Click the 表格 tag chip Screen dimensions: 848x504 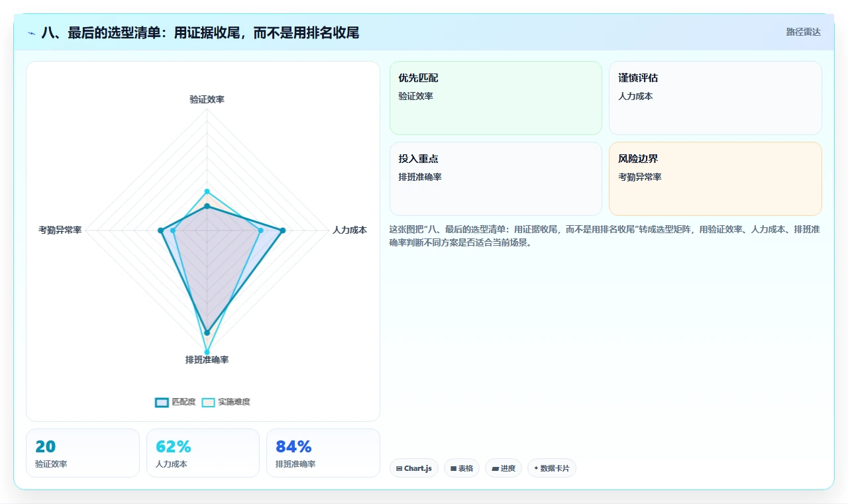pyautogui.click(x=462, y=468)
